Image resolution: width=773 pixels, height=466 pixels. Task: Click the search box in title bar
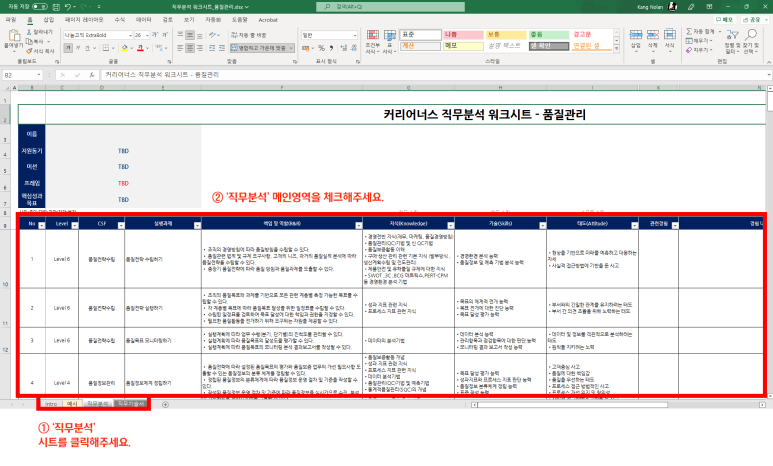(x=390, y=7)
